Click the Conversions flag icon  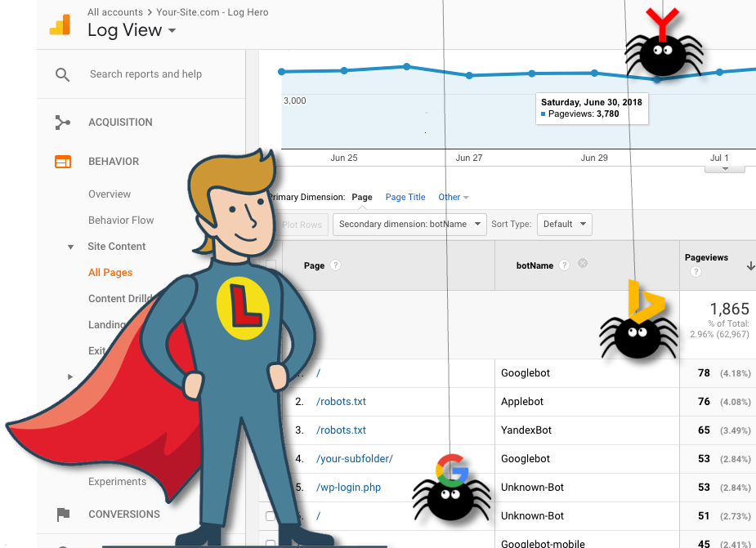[63, 515]
